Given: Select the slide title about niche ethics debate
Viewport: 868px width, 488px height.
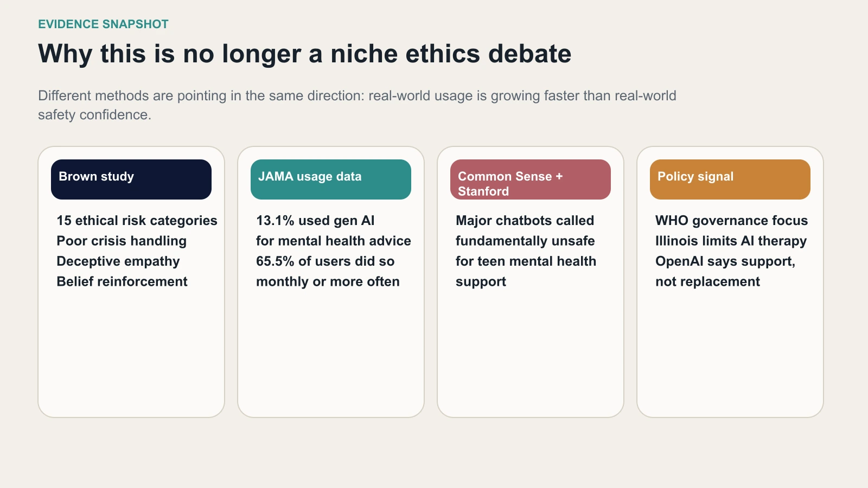Looking at the screenshot, I should pos(304,54).
